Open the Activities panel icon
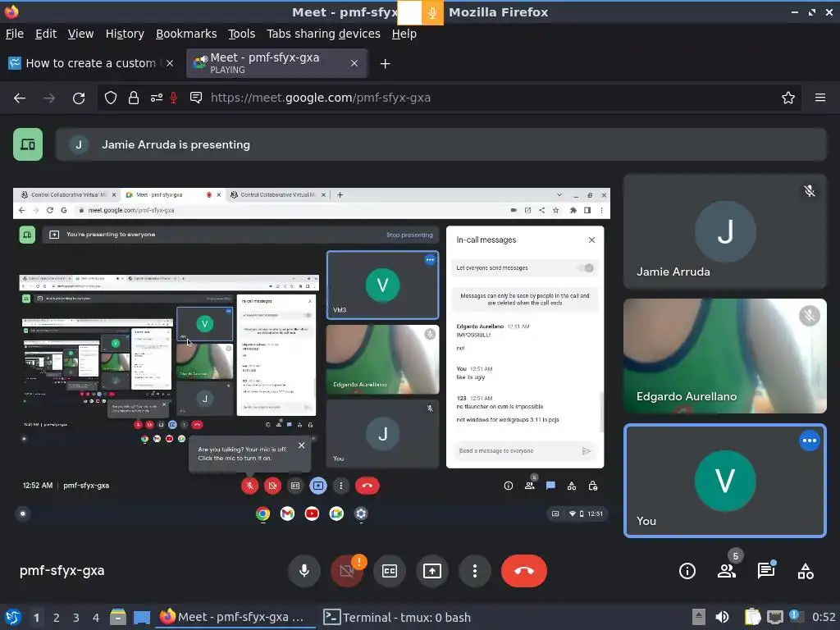Viewport: 840px width, 630px height. click(806, 571)
